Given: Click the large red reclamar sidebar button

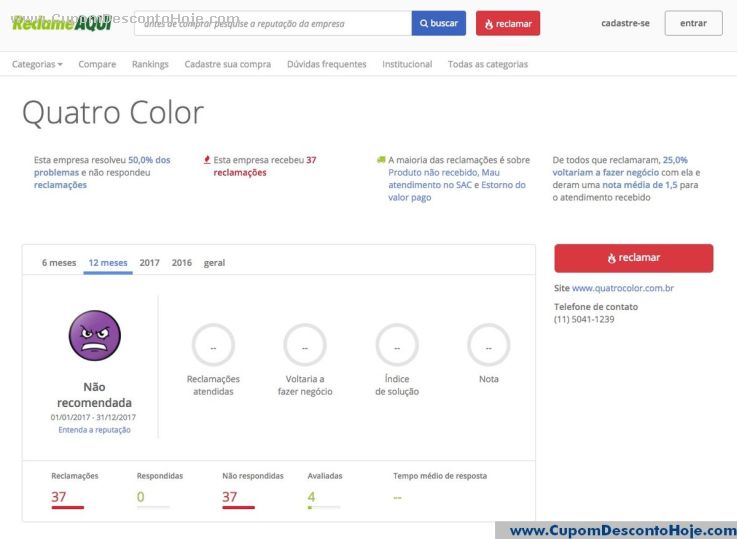Looking at the screenshot, I should (634, 258).
